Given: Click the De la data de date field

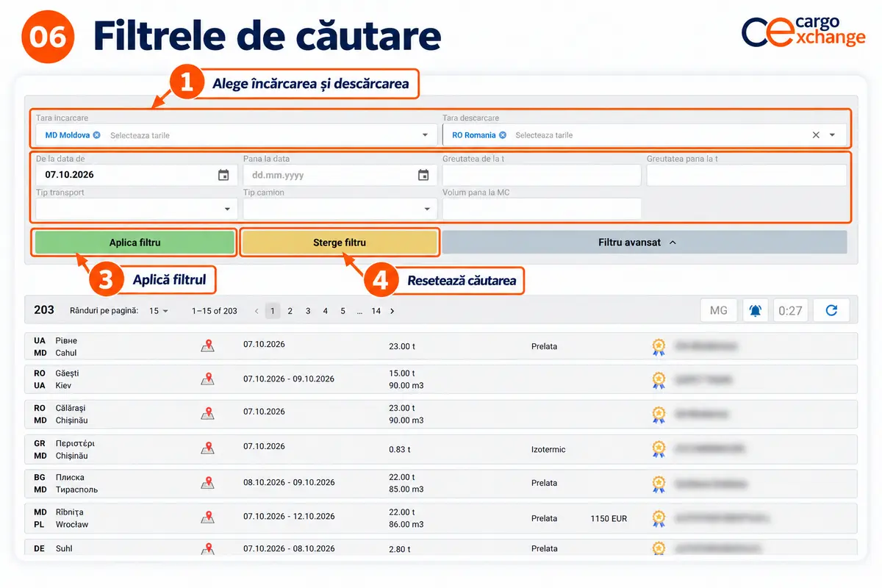Looking at the screenshot, I should [x=136, y=175].
